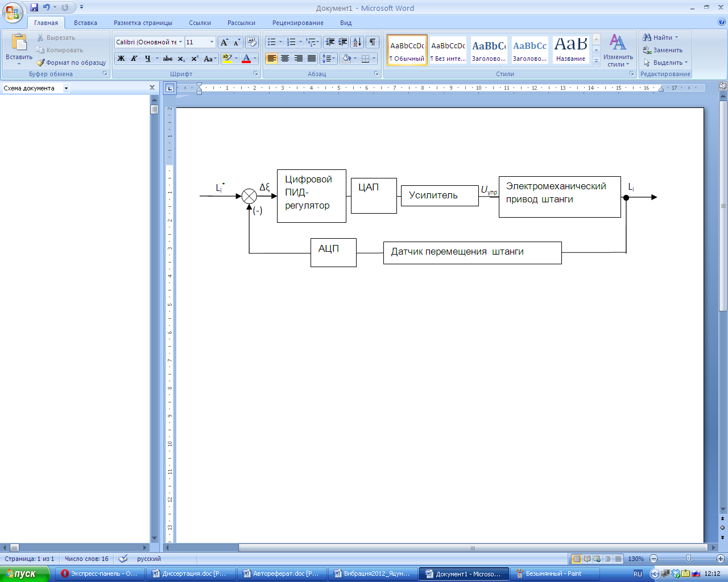Click the Office button

tap(13, 11)
